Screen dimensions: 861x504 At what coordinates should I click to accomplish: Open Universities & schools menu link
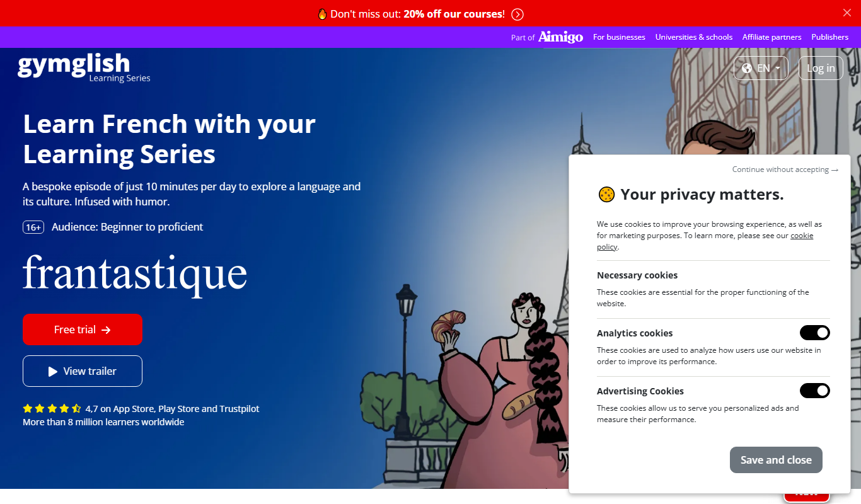click(x=694, y=37)
